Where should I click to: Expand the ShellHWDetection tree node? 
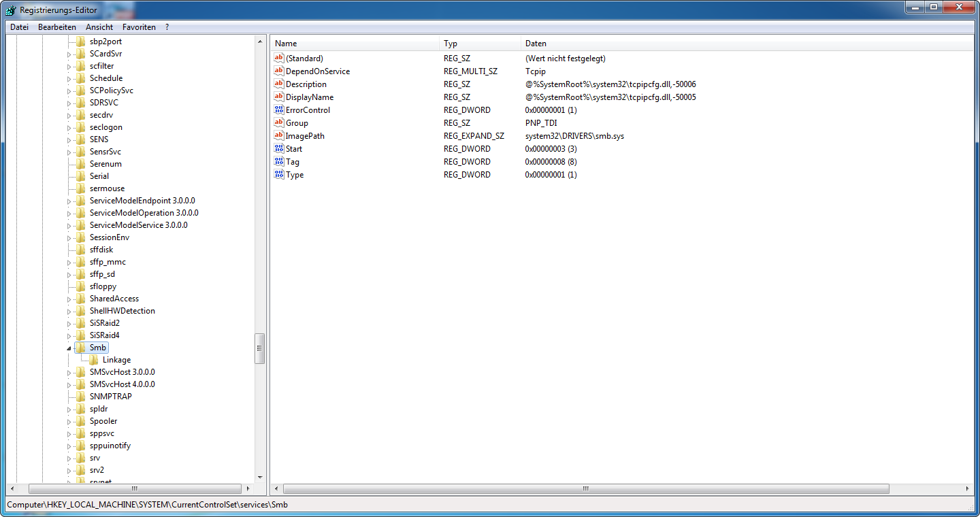click(69, 311)
